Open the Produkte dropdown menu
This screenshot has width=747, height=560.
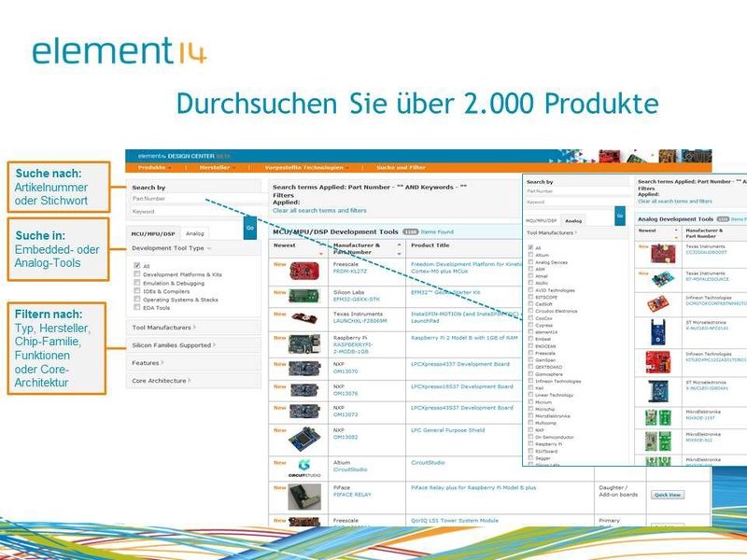tap(154, 168)
